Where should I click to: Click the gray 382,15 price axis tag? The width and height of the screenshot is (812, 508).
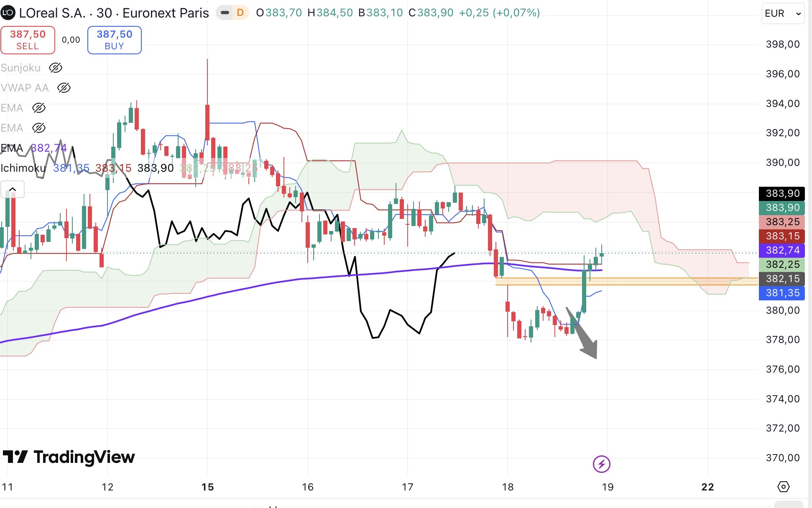point(782,279)
